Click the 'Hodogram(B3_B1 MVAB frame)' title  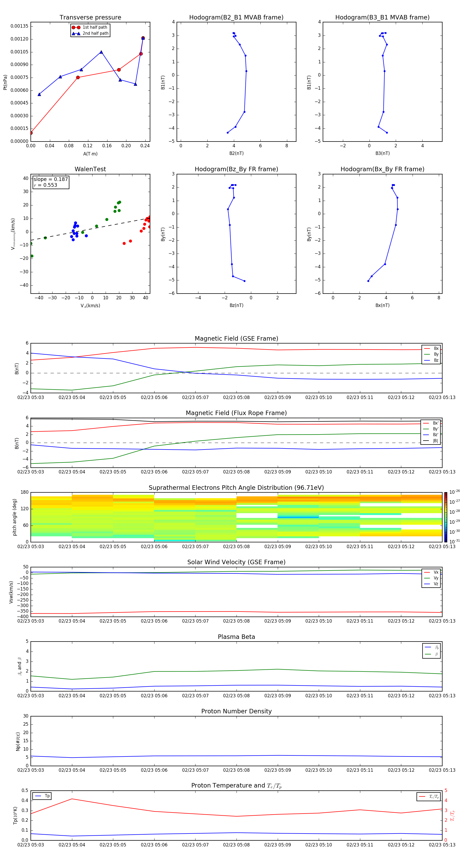pos(382,18)
